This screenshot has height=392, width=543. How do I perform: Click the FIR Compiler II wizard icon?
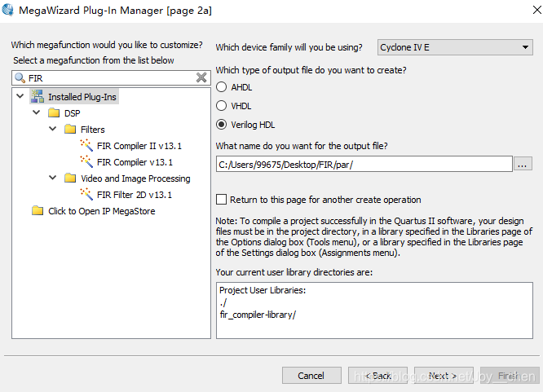[86, 145]
